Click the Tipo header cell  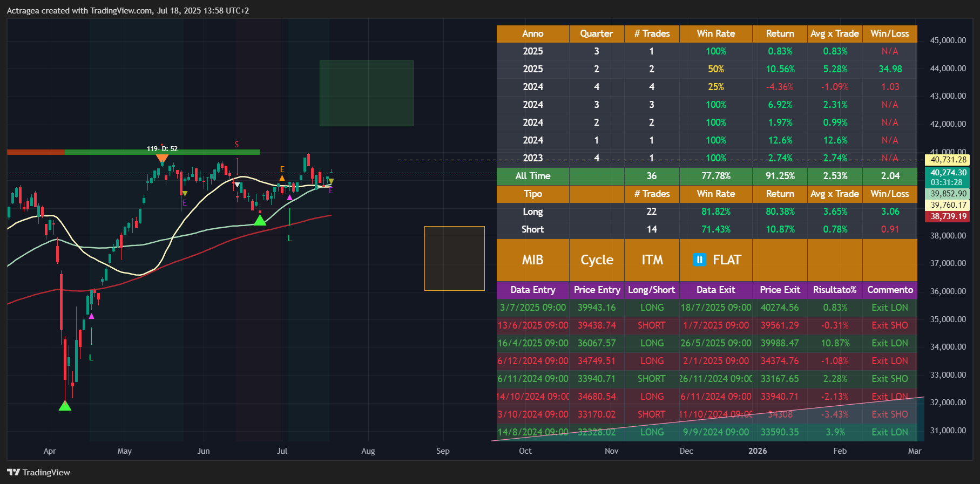(x=533, y=194)
